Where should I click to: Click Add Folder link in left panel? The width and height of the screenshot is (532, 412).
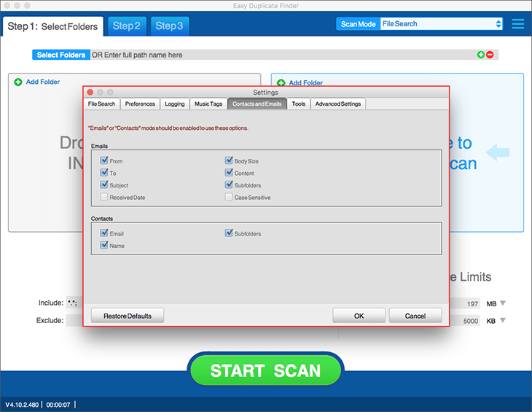(x=43, y=82)
